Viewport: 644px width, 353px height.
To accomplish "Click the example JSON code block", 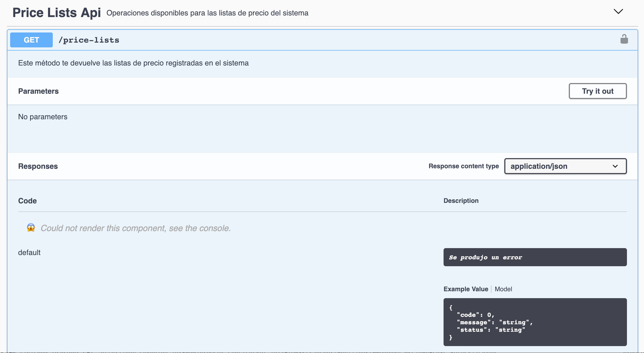I will (x=535, y=322).
